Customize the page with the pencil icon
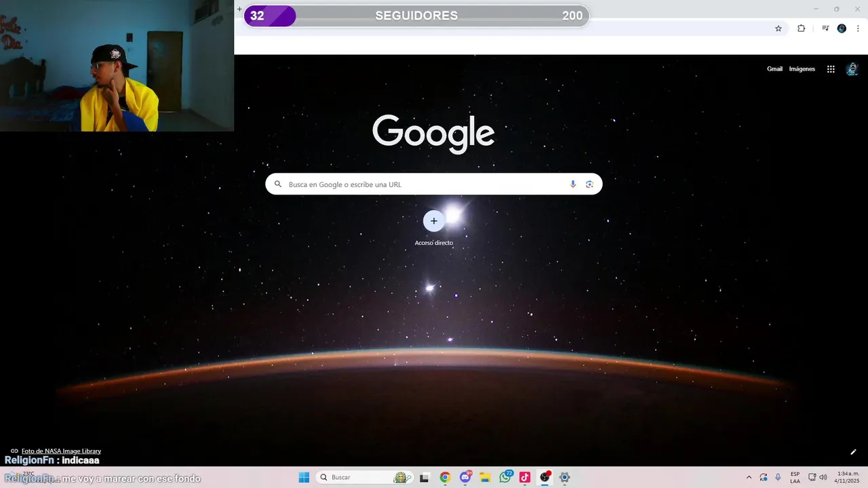Image resolution: width=868 pixels, height=488 pixels. (853, 452)
